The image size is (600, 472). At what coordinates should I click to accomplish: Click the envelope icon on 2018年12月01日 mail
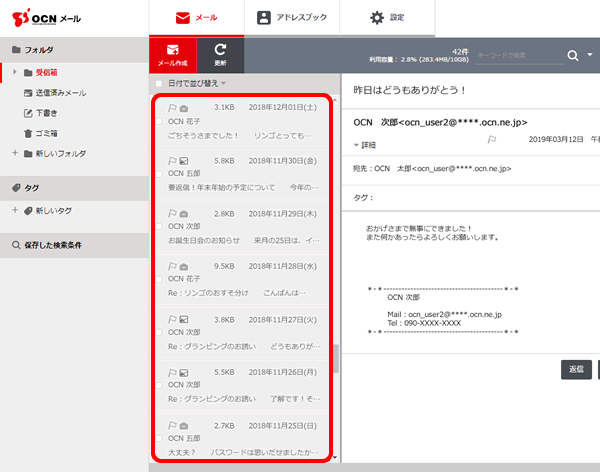(x=184, y=109)
